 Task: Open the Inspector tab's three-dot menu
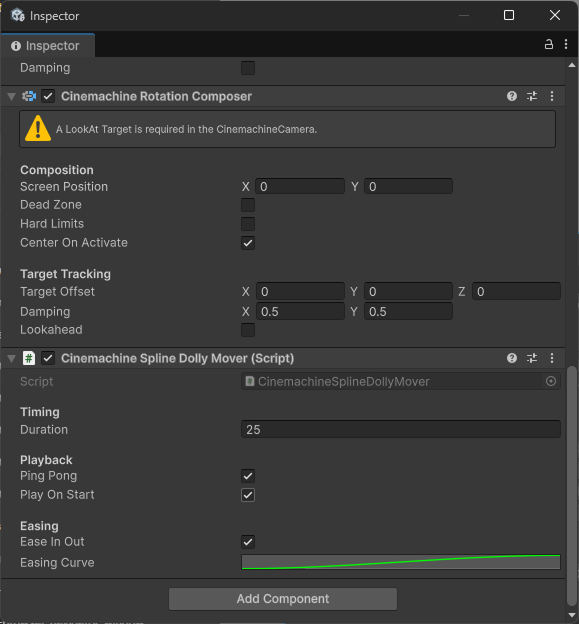pos(566,44)
